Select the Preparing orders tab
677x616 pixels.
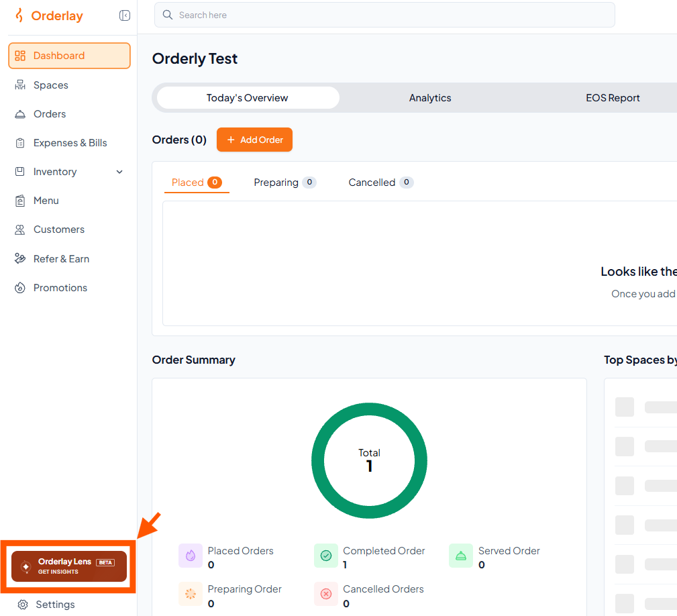(285, 183)
